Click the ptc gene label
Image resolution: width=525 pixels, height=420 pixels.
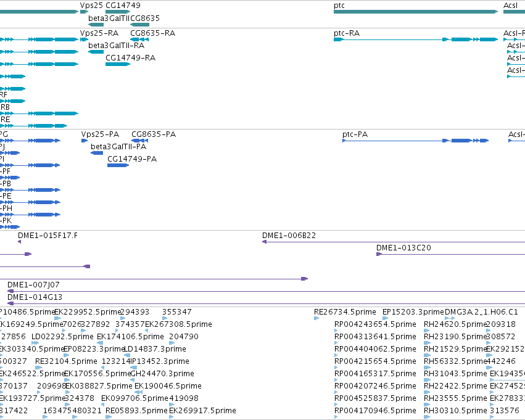[x=339, y=6]
